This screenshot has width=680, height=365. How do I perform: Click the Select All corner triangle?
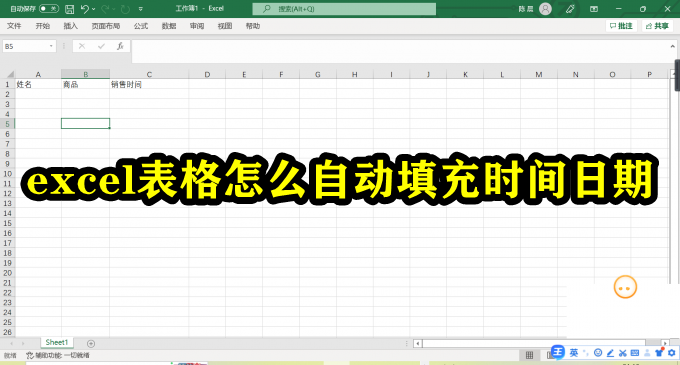click(10, 74)
